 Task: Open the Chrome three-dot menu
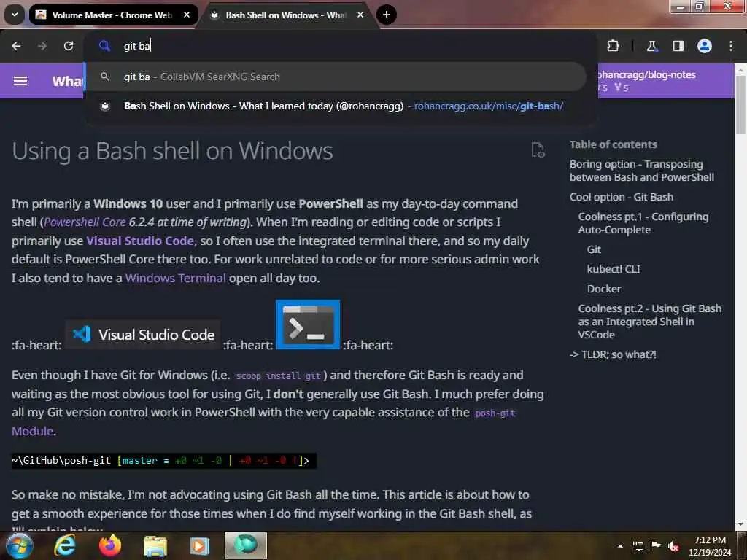730,46
